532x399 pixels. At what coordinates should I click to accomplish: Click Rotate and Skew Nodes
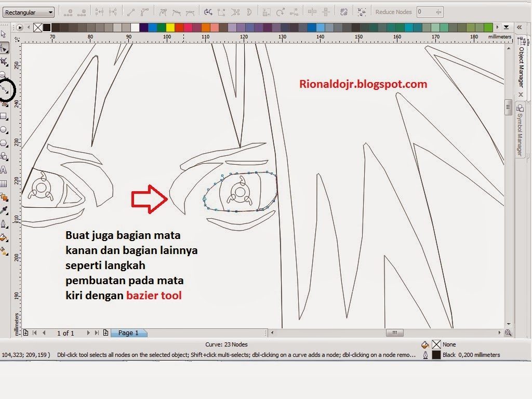point(280,12)
